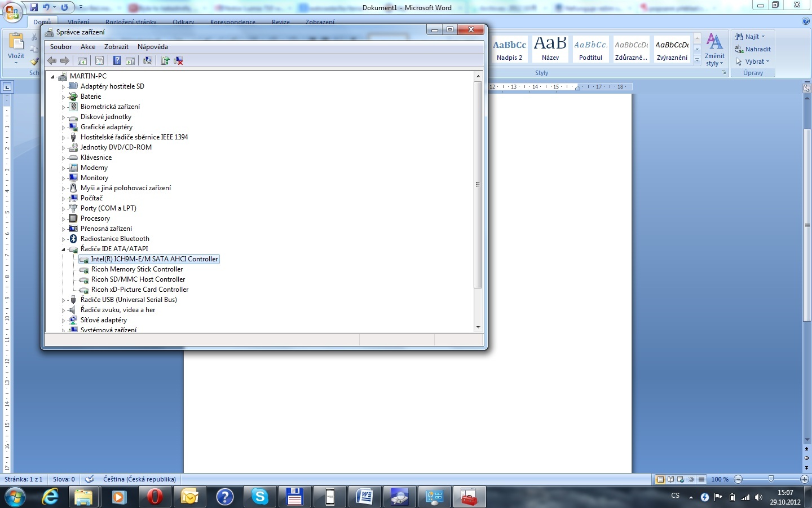Expand the Baterie category
This screenshot has width=812, height=508.
coord(63,97)
